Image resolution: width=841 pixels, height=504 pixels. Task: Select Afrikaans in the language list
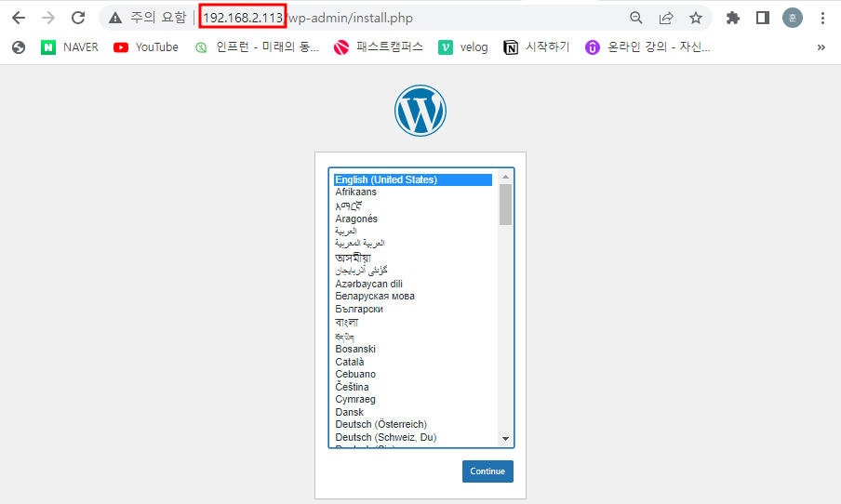tap(413, 192)
